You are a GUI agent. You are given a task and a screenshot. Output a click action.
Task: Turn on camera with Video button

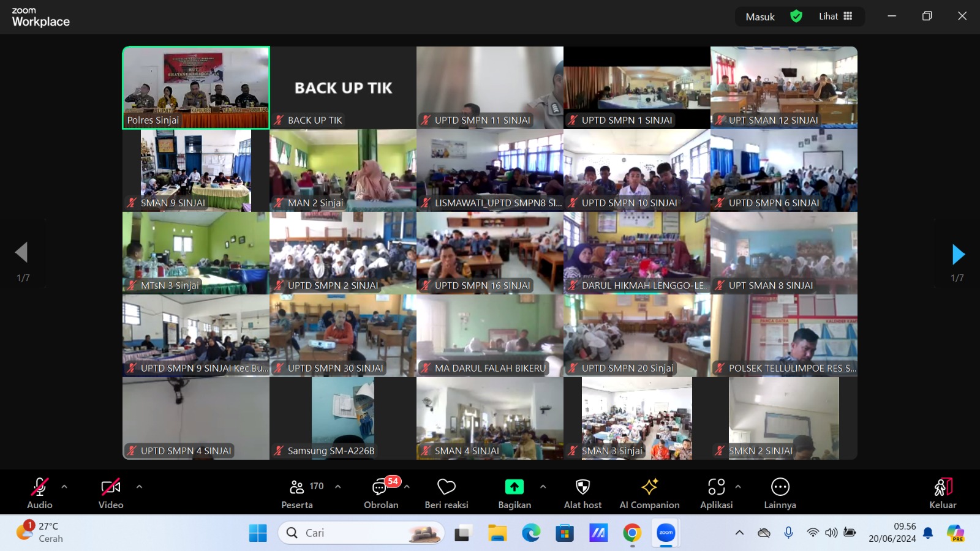pos(111,493)
